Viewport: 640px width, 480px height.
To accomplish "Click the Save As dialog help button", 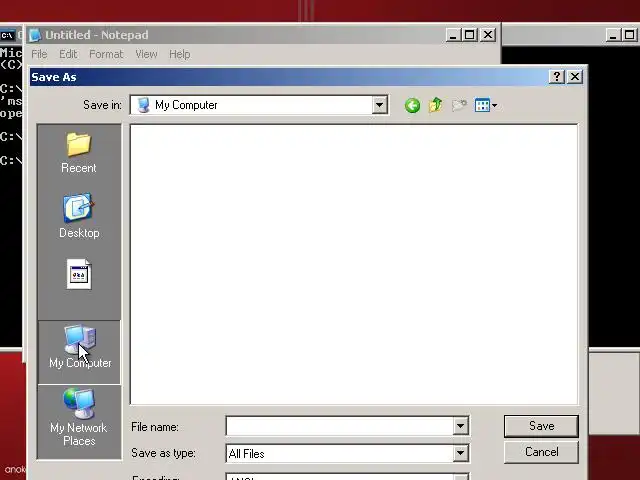I will [557, 76].
